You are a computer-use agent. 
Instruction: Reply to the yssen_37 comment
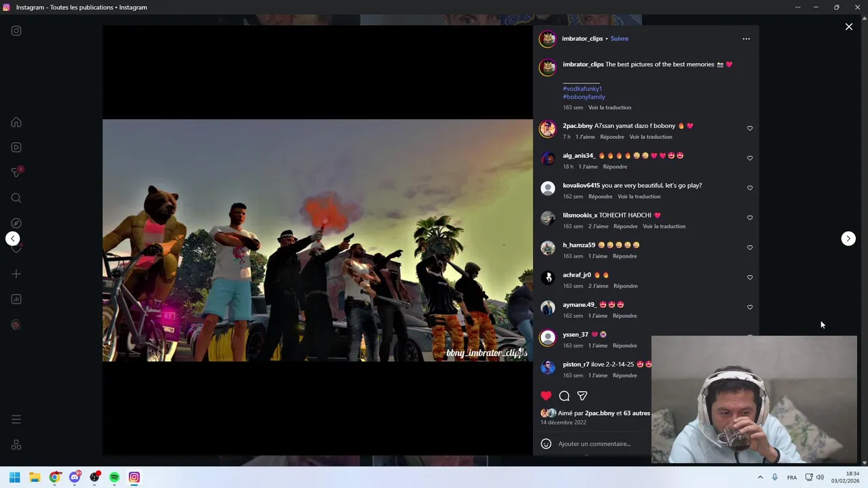(625, 346)
